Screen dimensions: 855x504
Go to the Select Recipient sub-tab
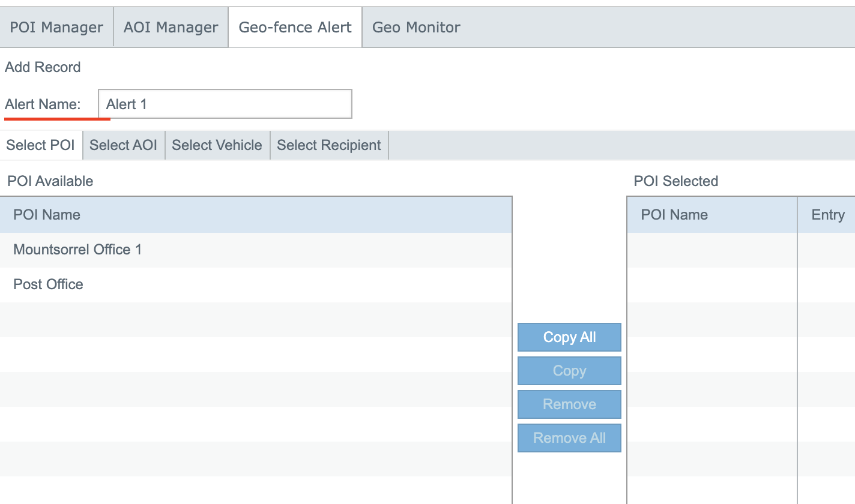click(329, 145)
